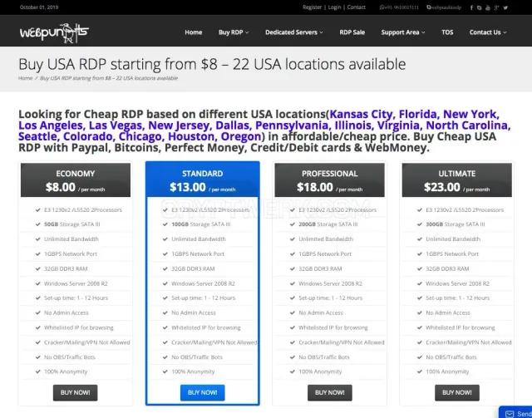This screenshot has width=532, height=418.
Task: Click Buy Now on the Economy plan
Action: 76,392
